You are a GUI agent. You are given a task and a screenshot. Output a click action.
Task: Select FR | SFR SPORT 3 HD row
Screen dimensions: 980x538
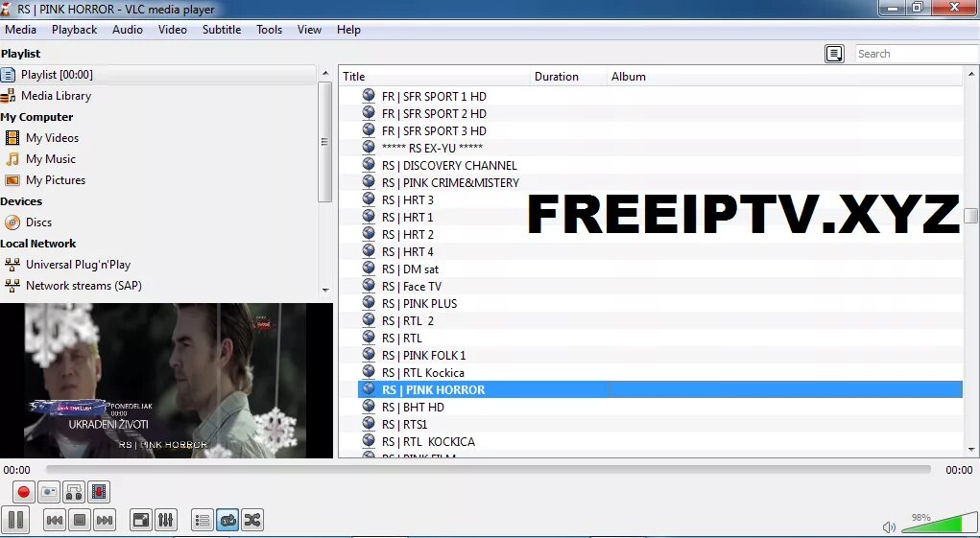point(660,131)
